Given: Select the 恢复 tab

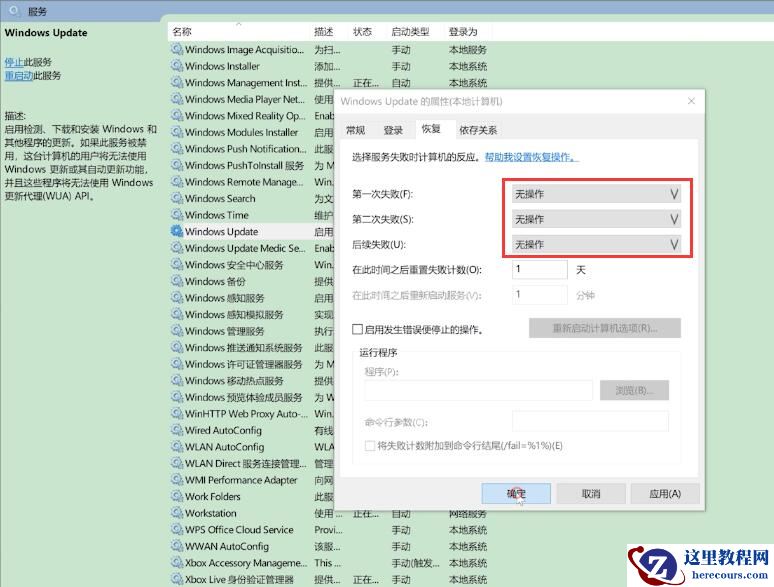Looking at the screenshot, I should click(x=431, y=129).
